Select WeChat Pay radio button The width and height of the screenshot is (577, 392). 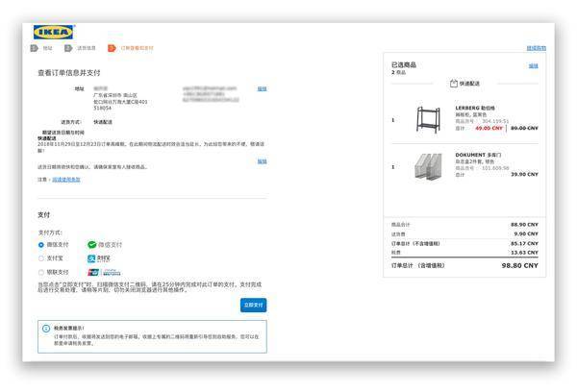pos(41,245)
